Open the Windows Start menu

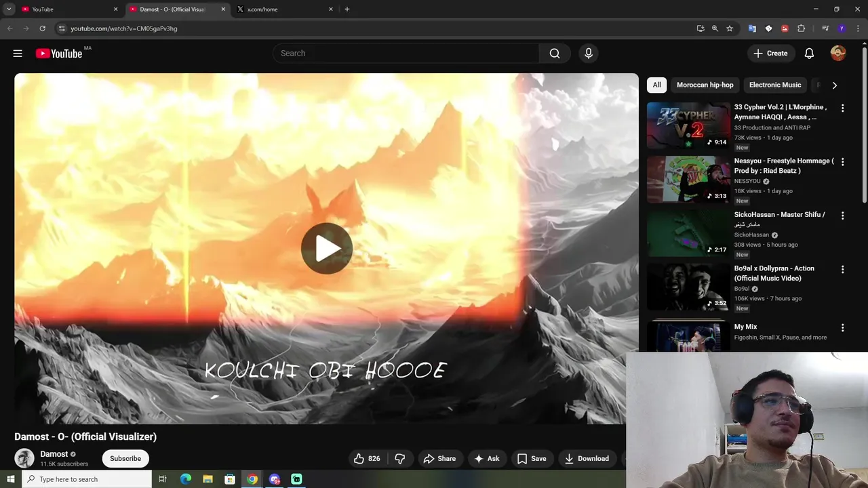[10, 479]
